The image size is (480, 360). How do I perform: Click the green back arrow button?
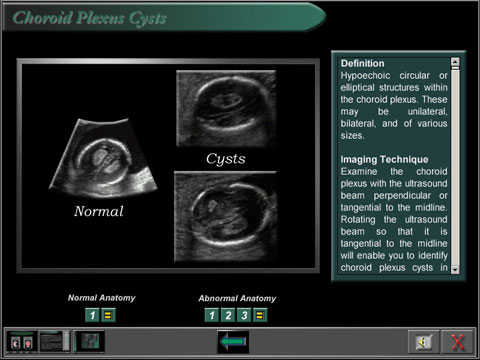pos(233,342)
